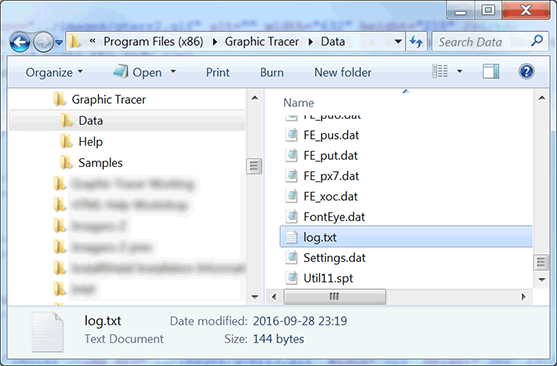Open the dropdown arrow next to Open
Image resolution: width=557 pixels, height=366 pixels.
(173, 72)
